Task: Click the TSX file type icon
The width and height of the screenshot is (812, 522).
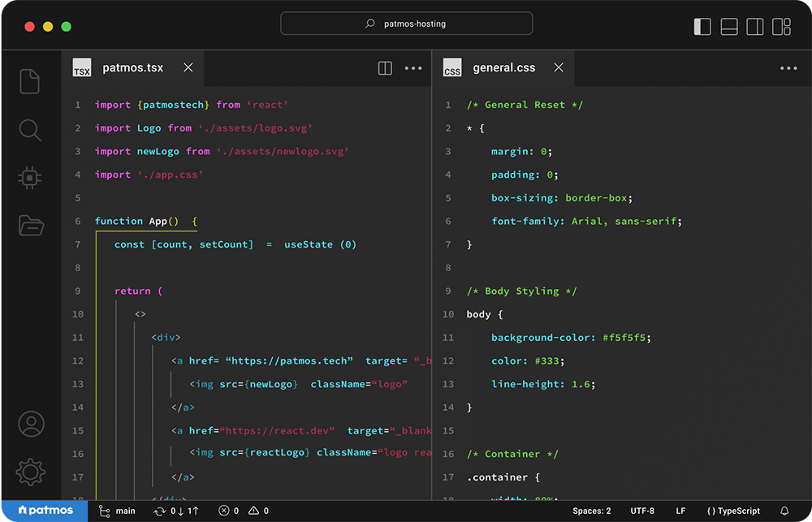Action: 82,68
